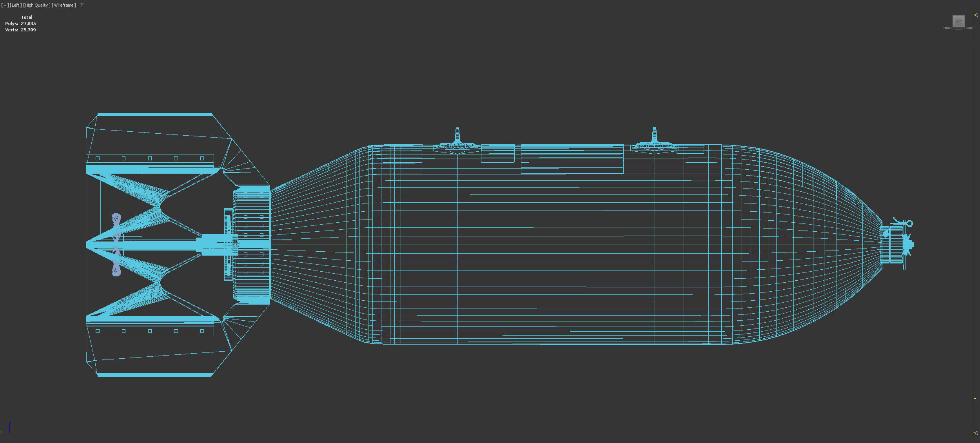The width and height of the screenshot is (980, 443).
Task: Open the [High Quality] lighting menu
Action: click(36, 5)
